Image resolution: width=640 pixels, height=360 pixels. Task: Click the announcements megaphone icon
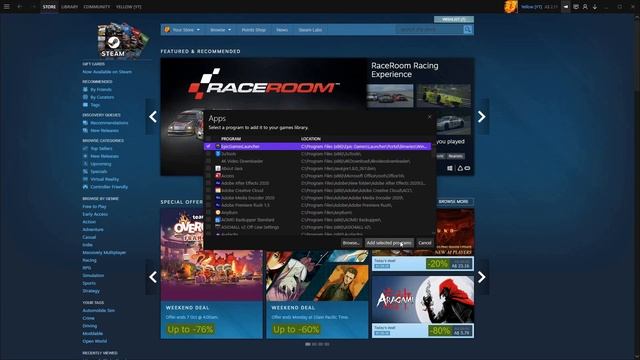point(566,7)
